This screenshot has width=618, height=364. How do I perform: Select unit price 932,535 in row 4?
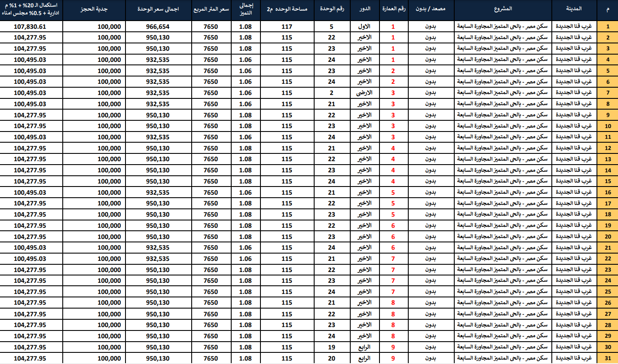[158, 60]
